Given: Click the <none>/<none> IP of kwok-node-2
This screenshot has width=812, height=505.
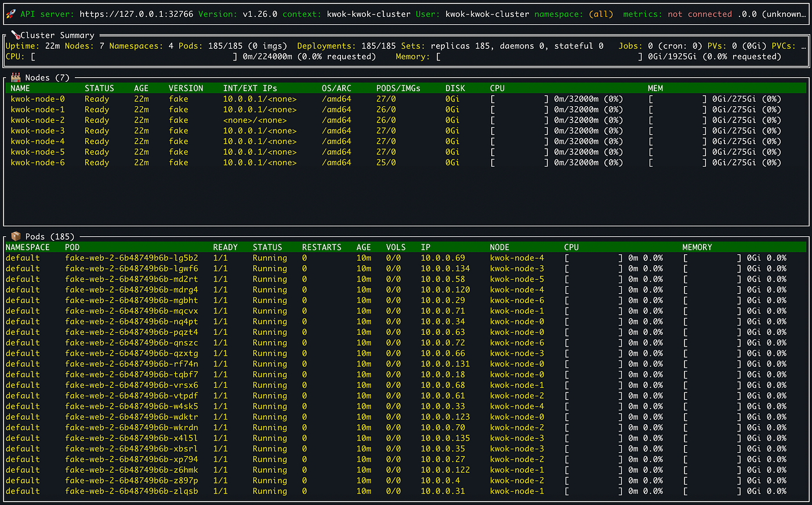Looking at the screenshot, I should [255, 120].
